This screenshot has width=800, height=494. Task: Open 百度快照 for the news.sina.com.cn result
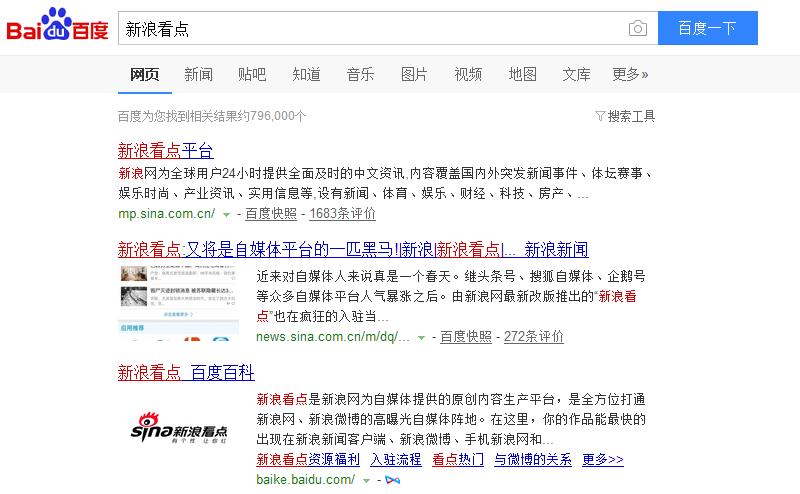pos(466,337)
